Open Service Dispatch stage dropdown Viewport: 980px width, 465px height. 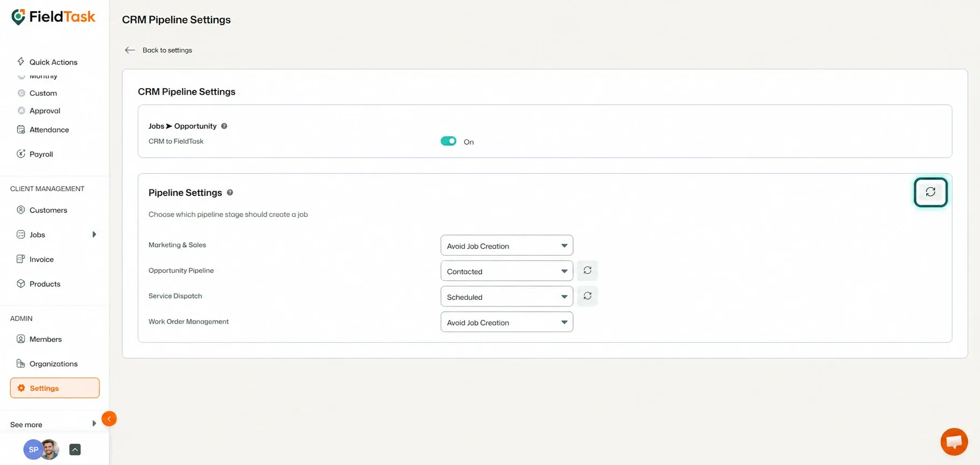click(x=506, y=297)
